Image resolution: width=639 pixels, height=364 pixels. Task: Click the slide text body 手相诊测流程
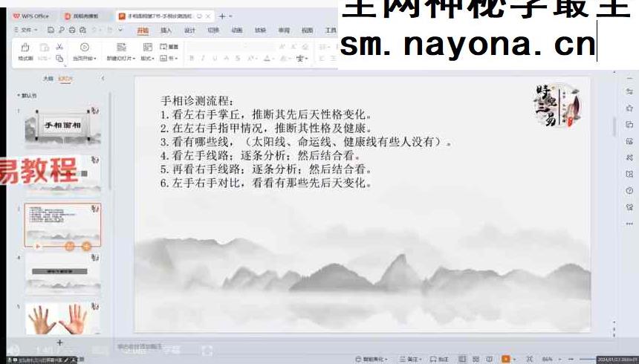click(x=305, y=141)
